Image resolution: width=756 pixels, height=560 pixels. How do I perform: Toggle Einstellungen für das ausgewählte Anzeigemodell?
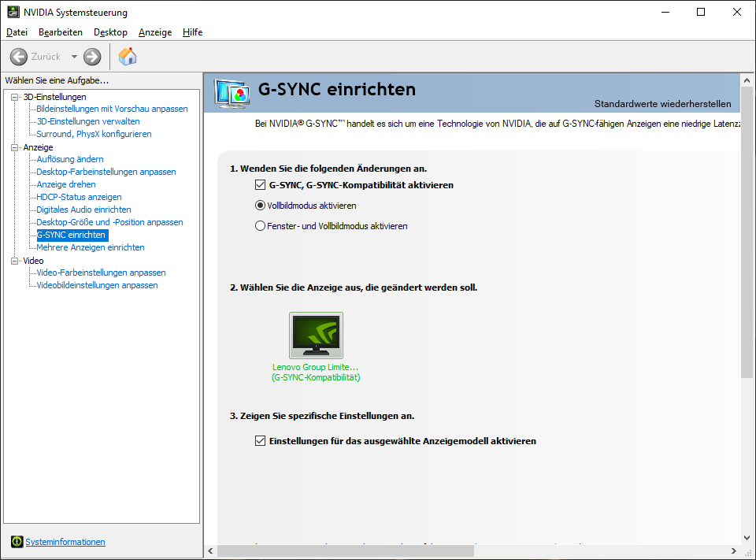point(261,441)
